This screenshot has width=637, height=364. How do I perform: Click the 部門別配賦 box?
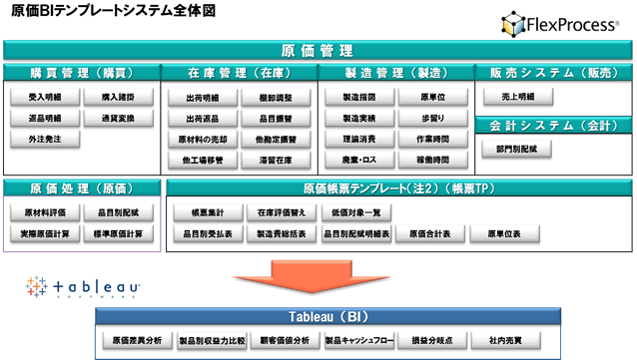516,149
